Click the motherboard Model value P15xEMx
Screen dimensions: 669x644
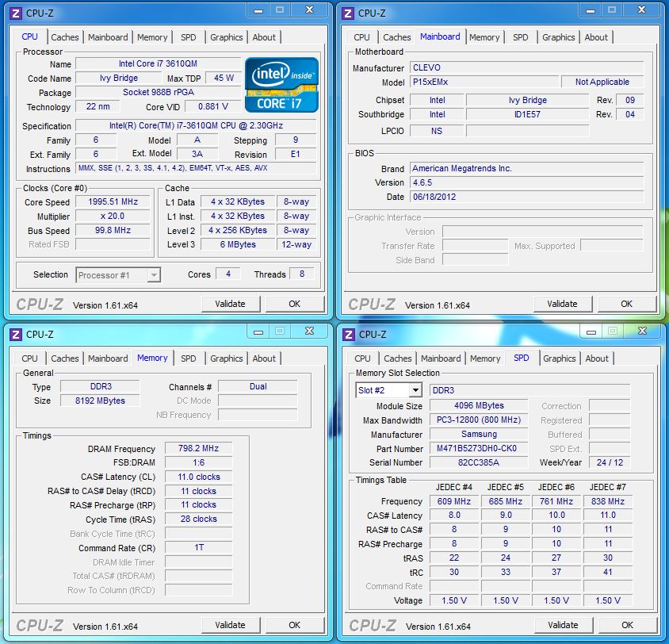tap(484, 82)
